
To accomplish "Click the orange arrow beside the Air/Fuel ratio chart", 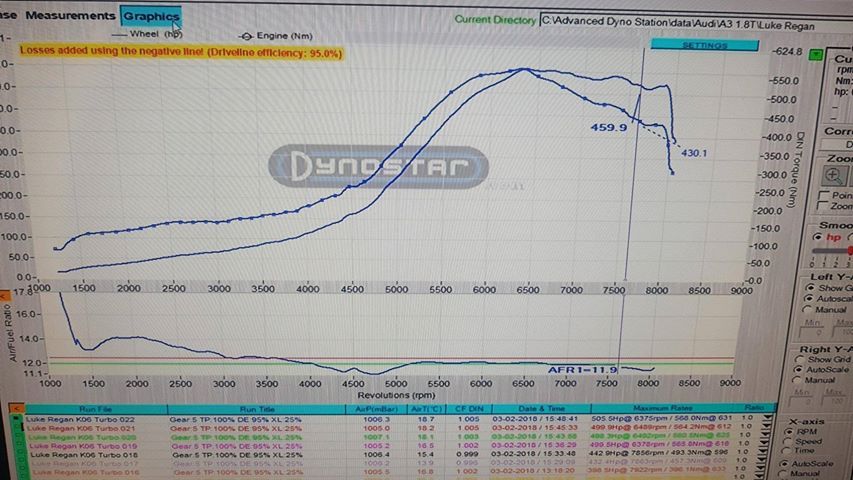I will pyautogui.click(x=4, y=296).
